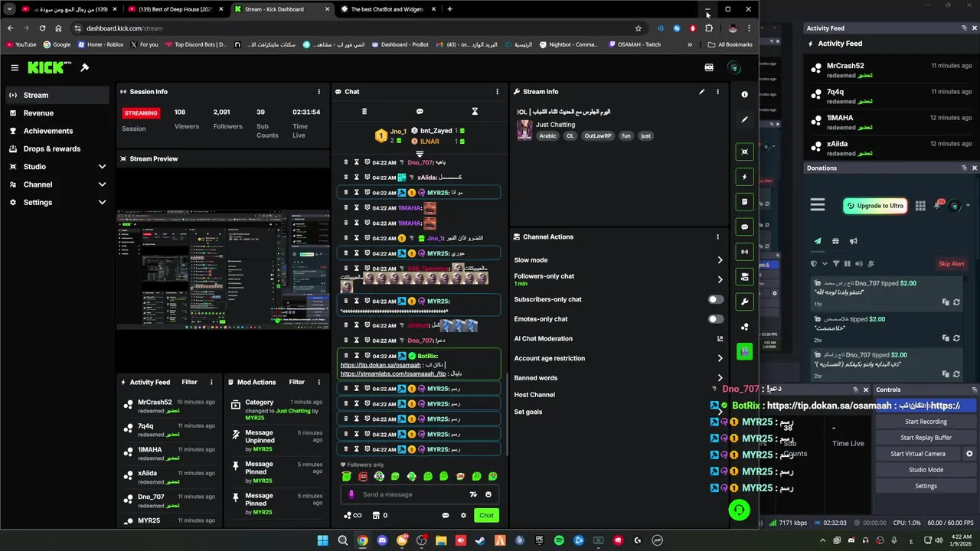Select the OutLawRP stream tag
This screenshot has height=551, width=980.
pos(598,135)
